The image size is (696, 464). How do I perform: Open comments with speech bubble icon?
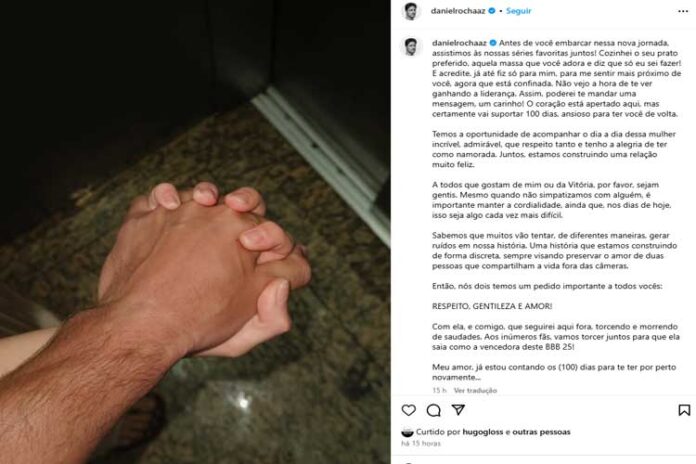433,410
